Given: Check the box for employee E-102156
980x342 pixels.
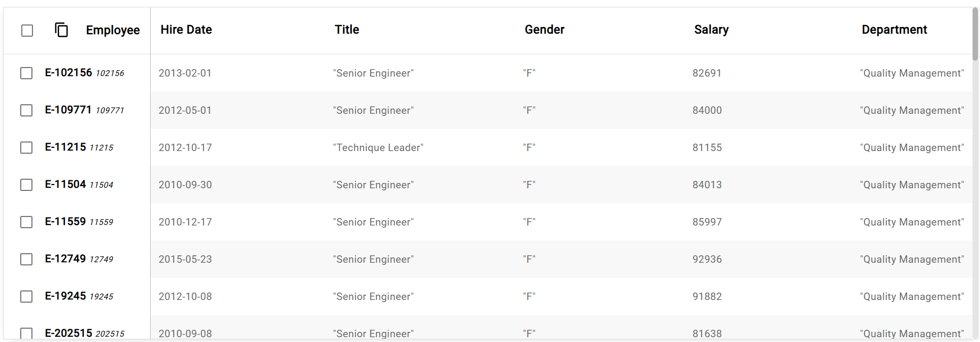Looking at the screenshot, I should 26,73.
